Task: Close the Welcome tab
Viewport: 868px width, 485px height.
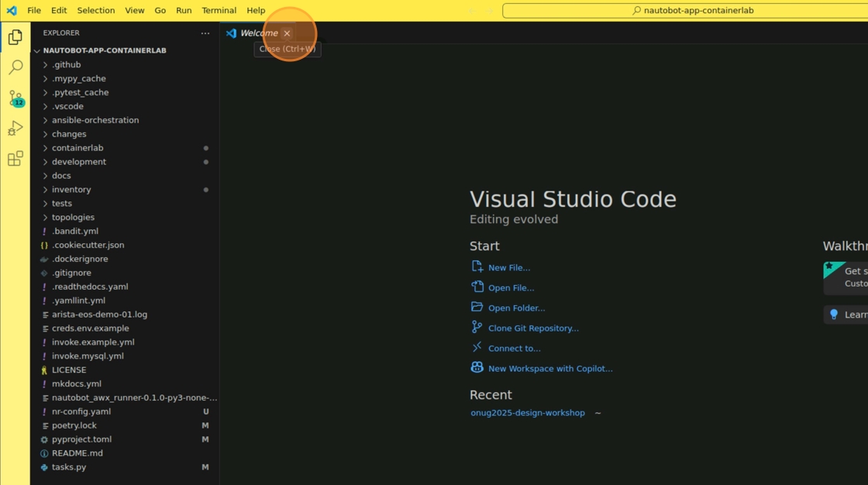Action: coord(287,33)
